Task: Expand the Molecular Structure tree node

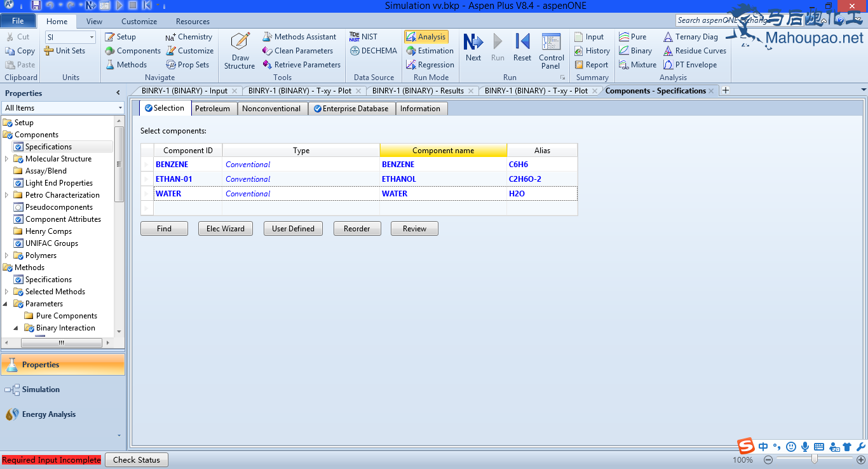Action: (x=7, y=159)
